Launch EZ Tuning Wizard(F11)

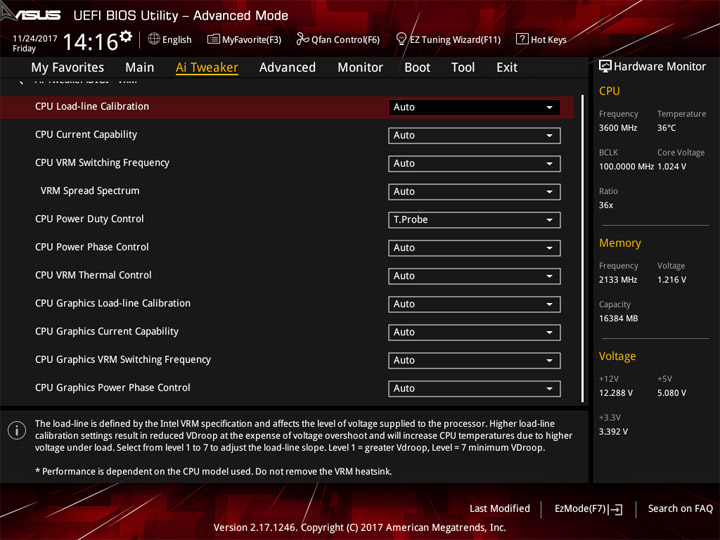tap(448, 39)
